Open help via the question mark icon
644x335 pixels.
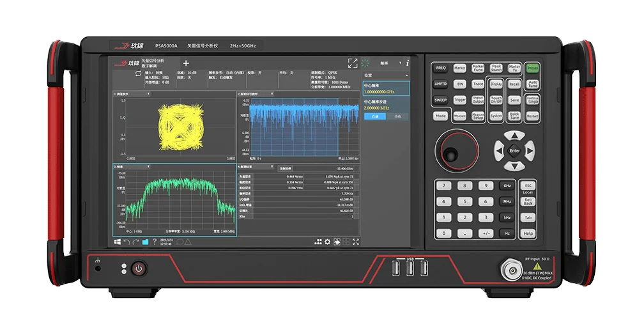coord(155,242)
